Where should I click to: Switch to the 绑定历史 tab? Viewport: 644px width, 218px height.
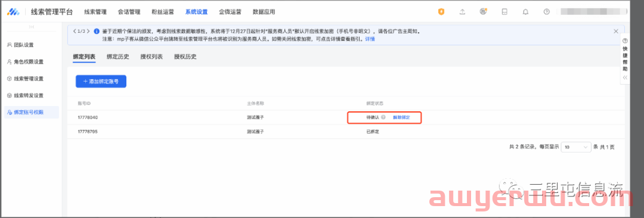pos(118,57)
